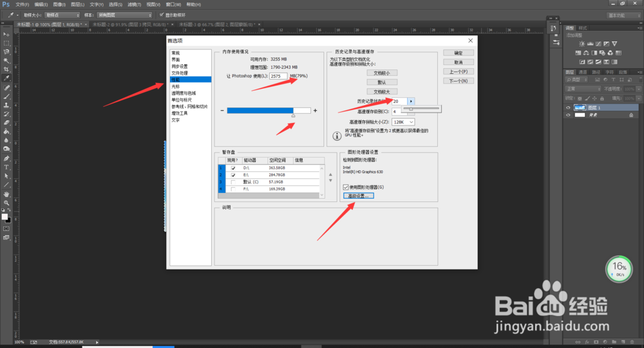Screen dimensions: 644x348
Task: Toggle 显示取样环 checkbox in options bar
Action: [162, 15]
